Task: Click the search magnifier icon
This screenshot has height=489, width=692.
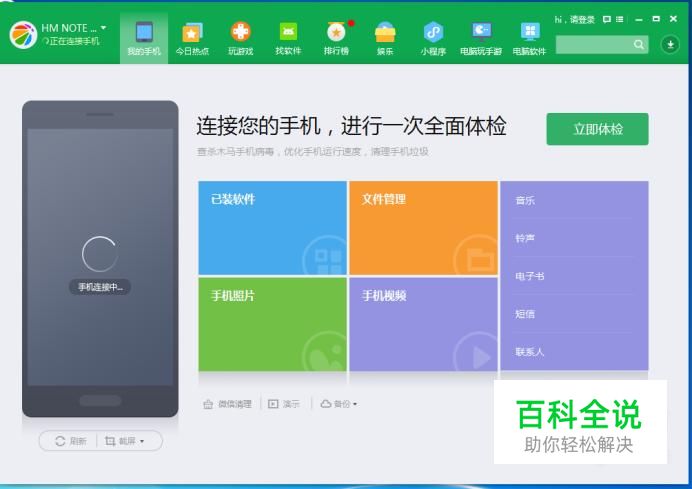Action: pos(639,45)
